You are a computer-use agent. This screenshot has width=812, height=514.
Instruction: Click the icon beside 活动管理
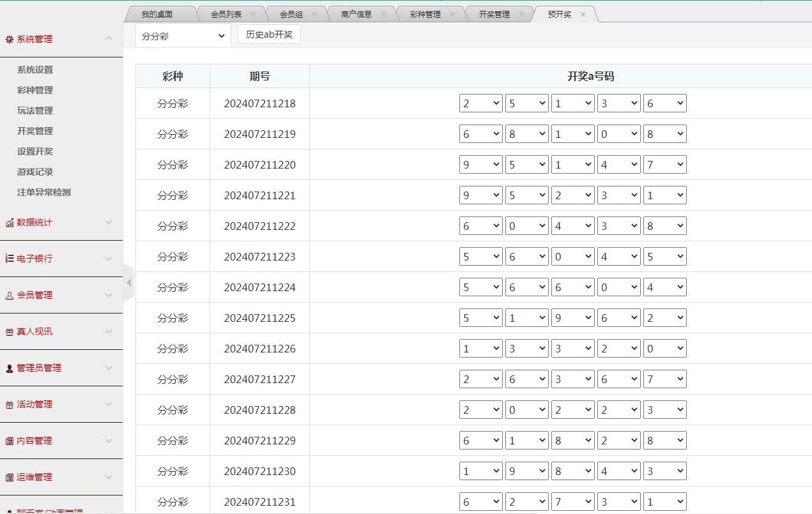point(10,405)
